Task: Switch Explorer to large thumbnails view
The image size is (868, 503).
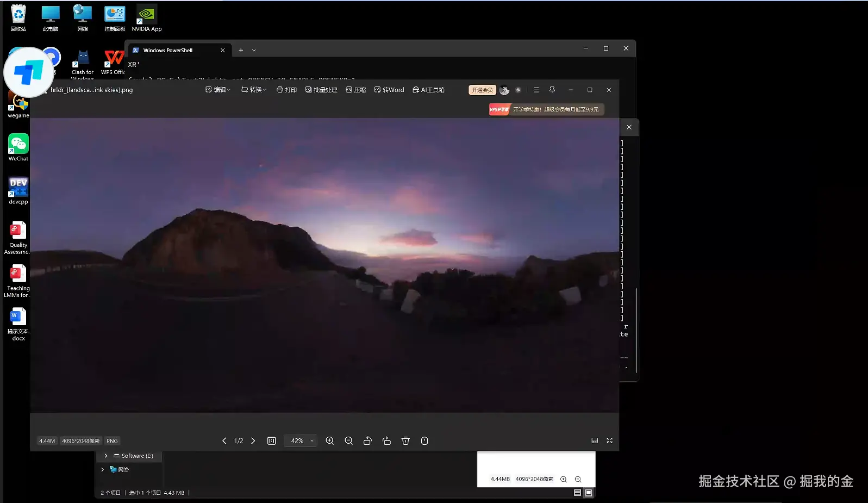Action: (x=589, y=493)
